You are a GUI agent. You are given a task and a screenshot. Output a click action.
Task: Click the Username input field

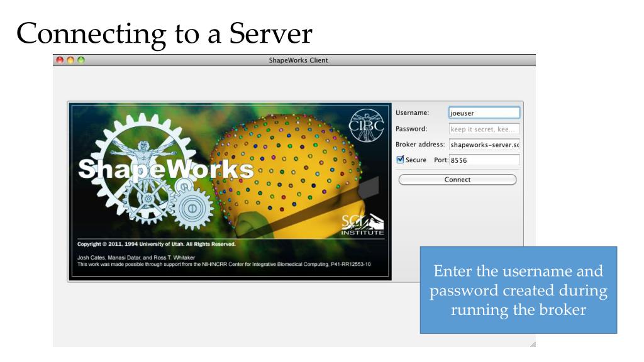(x=484, y=113)
